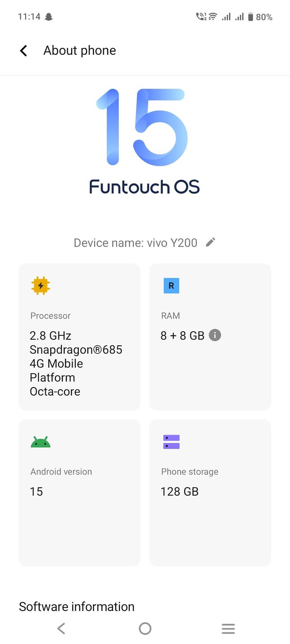This screenshot has height=644, width=290.
Task: Tap the 8 + 8 GB RAM value
Action: click(x=182, y=336)
